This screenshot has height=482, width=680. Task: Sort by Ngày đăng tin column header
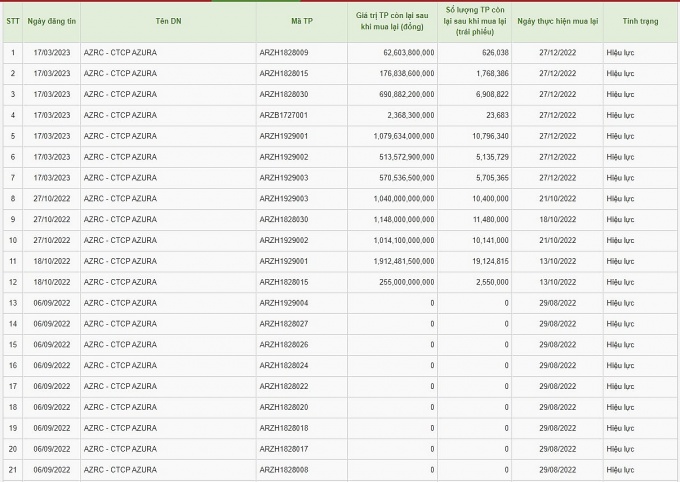[52, 20]
